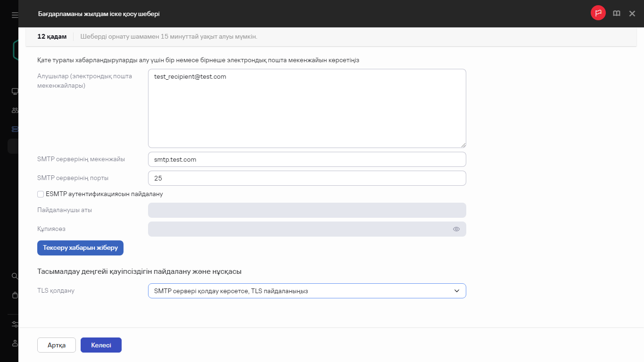Click the SMTP серверінің мекенжайы field

(x=306, y=159)
